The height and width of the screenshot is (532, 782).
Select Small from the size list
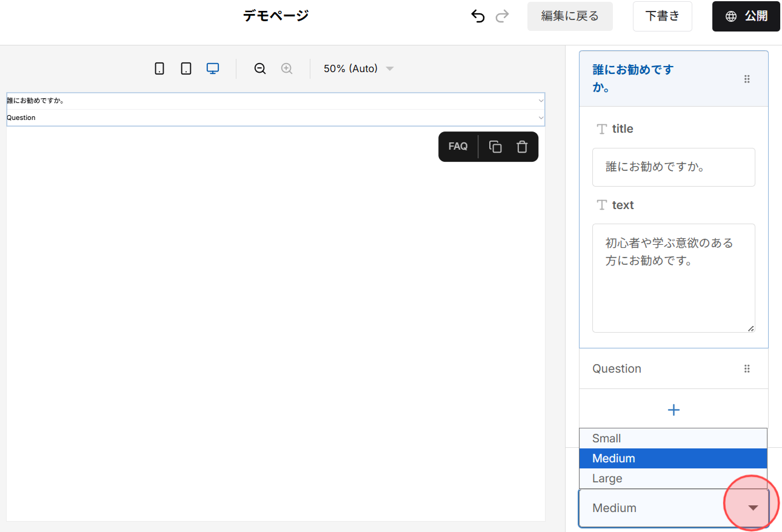coord(673,438)
